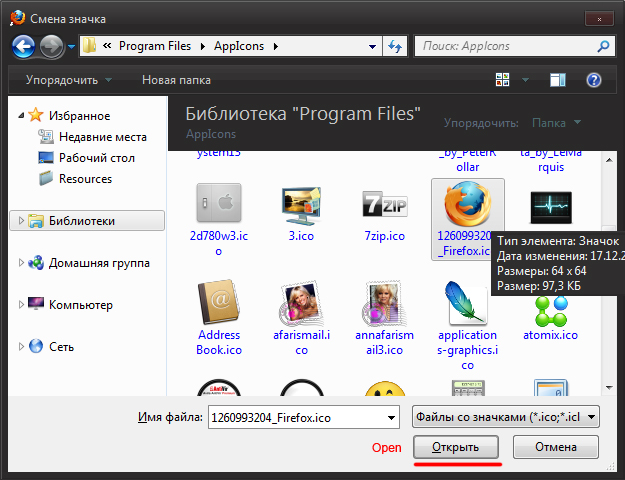Select the 2d780w3.ico Apple drive icon

219,203
